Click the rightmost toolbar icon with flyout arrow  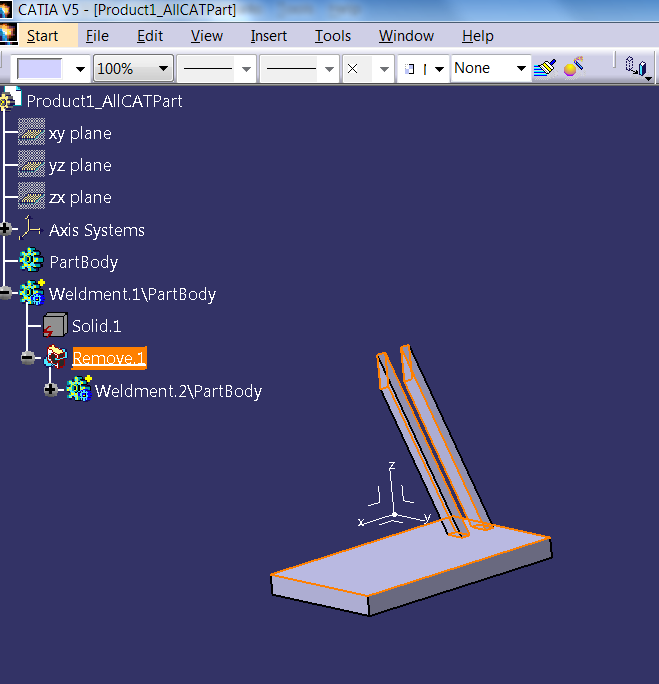(637, 68)
